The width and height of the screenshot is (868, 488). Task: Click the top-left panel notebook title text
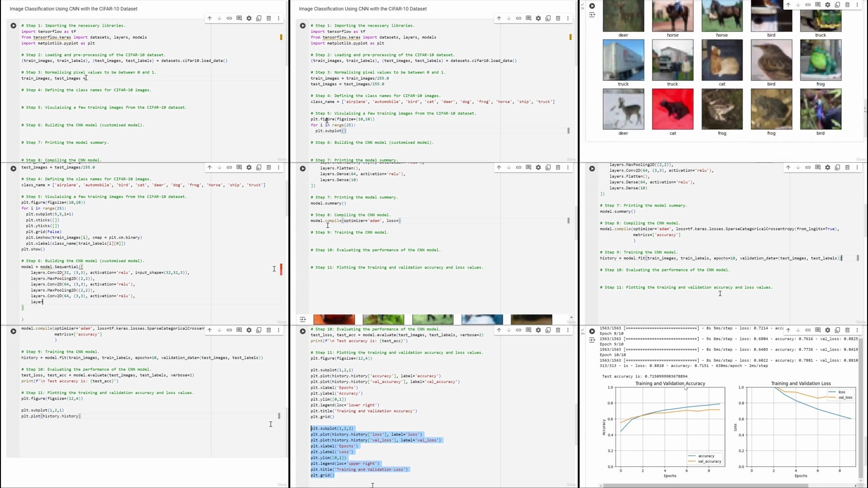[73, 9]
